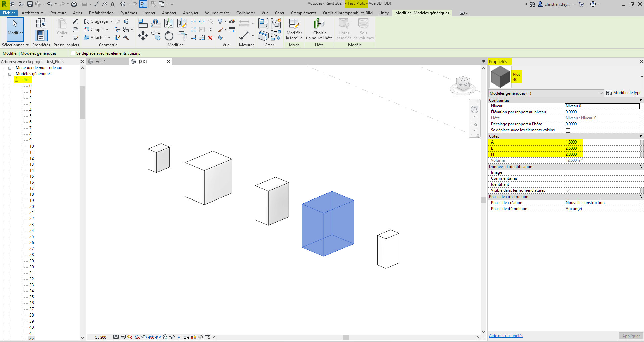Collapse the Plot family in the project browser
Viewport: 644px width, 342px height.
pos(17,80)
